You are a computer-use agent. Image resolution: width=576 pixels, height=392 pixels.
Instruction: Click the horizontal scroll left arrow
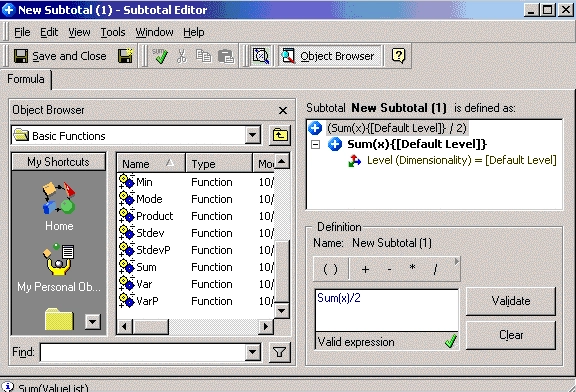click(x=125, y=326)
